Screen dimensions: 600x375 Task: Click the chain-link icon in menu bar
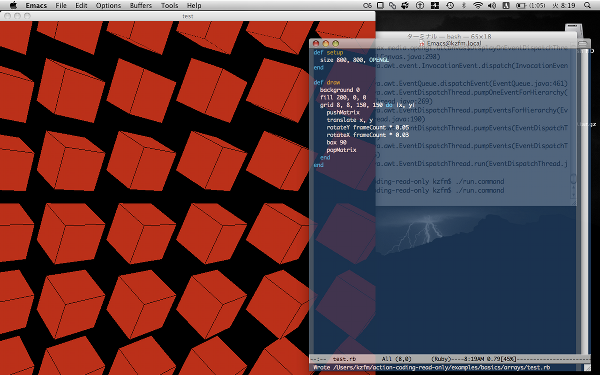tap(392, 5)
